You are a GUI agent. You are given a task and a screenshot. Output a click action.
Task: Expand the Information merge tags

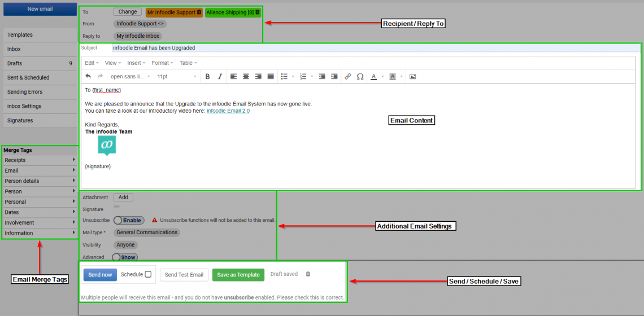40,233
